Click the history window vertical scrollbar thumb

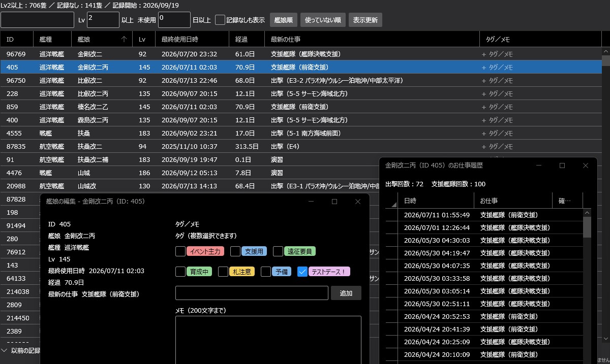tap(587, 227)
